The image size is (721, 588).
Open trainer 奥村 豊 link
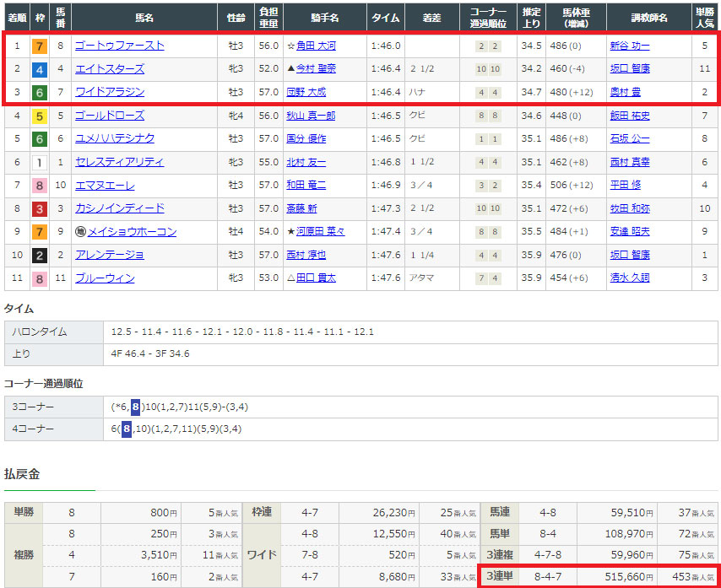point(625,92)
